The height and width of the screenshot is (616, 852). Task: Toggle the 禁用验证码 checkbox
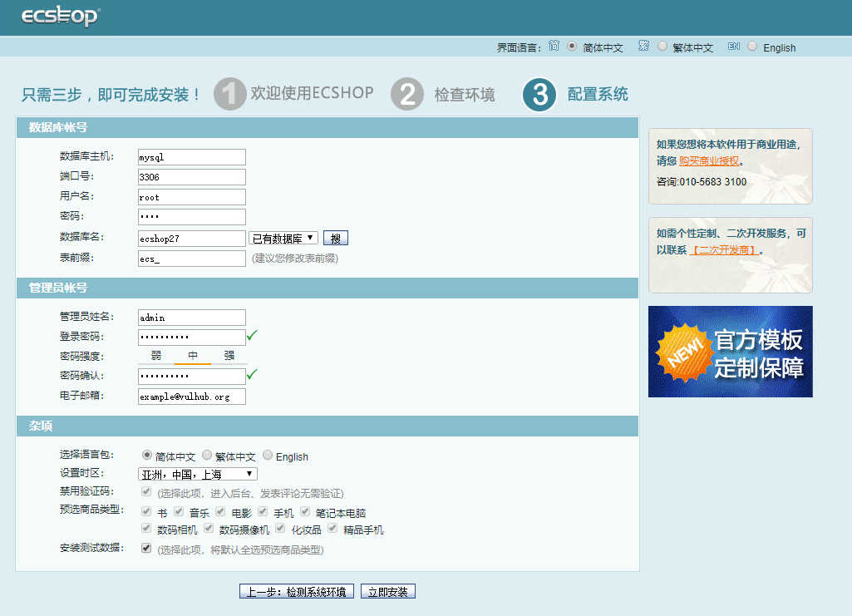[x=146, y=491]
